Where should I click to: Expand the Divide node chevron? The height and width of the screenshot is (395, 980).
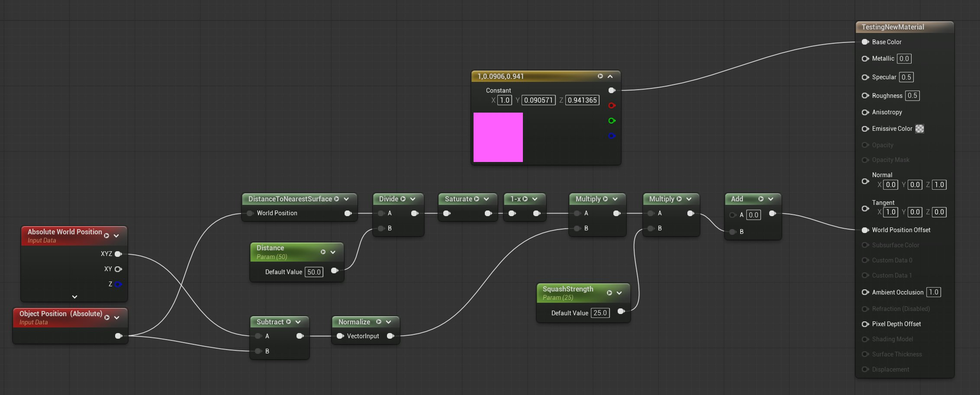pyautogui.click(x=413, y=199)
